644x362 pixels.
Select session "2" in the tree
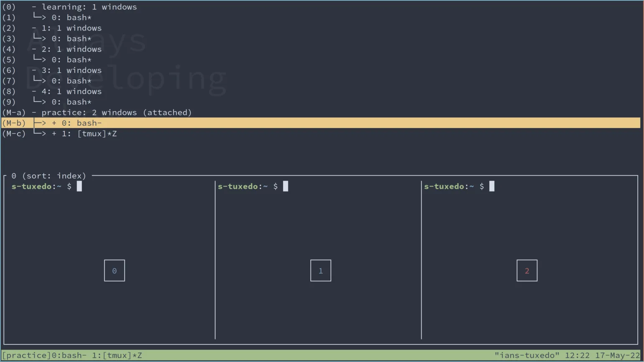point(71,49)
